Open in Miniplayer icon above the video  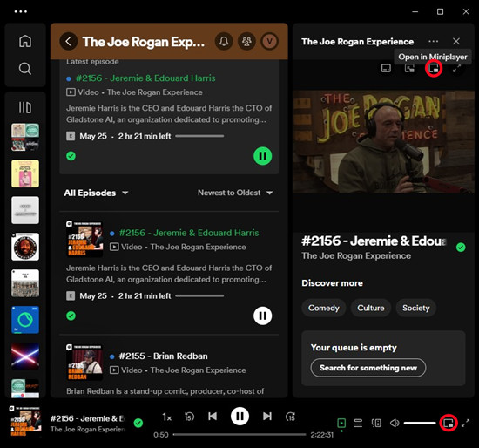pyautogui.click(x=434, y=69)
